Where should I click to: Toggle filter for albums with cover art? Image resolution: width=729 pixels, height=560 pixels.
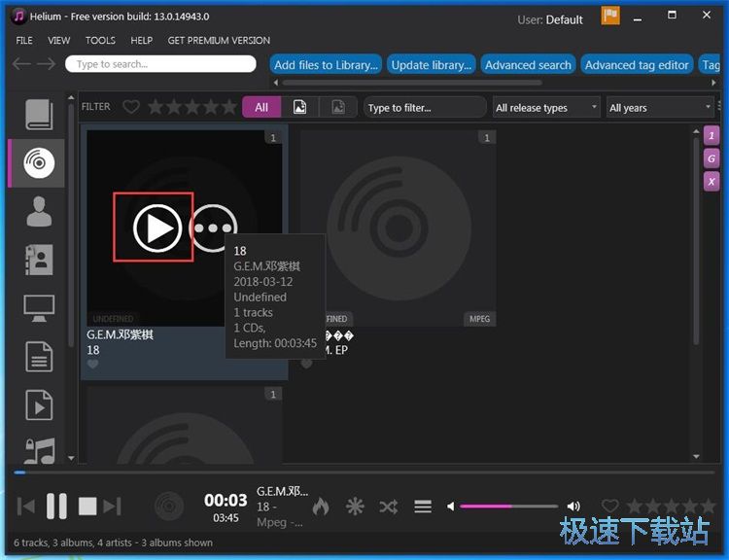tap(300, 107)
